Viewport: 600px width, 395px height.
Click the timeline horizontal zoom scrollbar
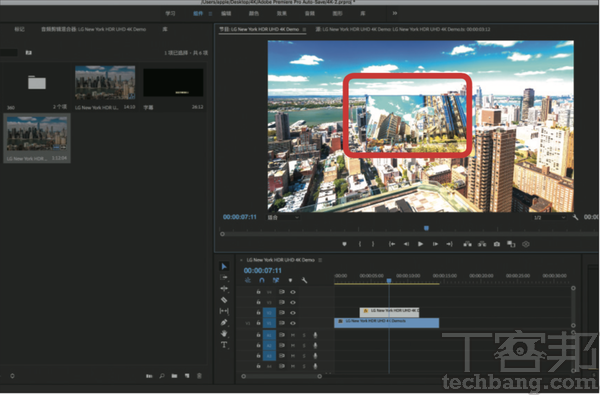[x=281, y=376]
